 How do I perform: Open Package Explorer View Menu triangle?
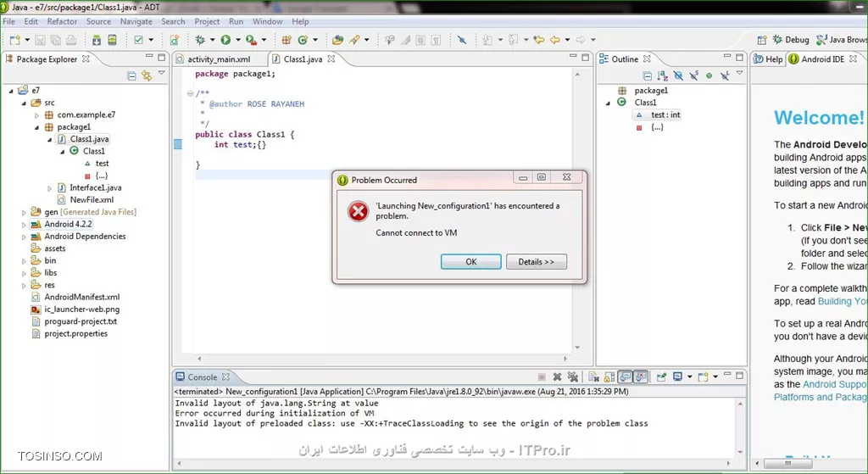(162, 73)
